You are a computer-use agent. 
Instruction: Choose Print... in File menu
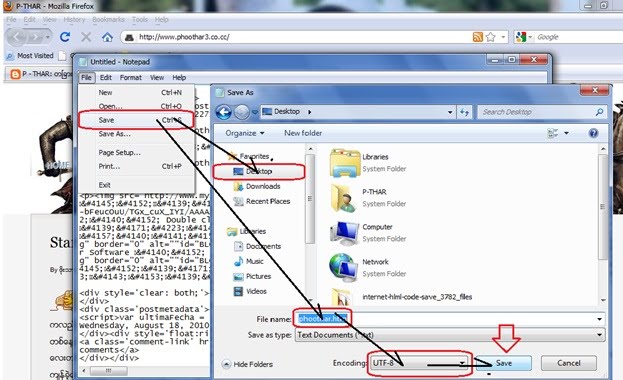(136, 166)
